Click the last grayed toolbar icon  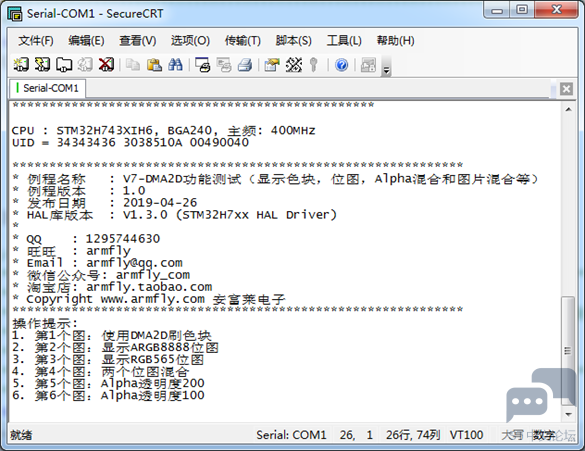(368, 65)
